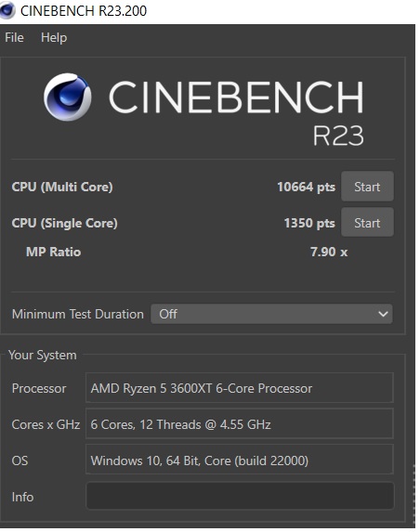Image resolution: width=420 pixels, height=532 pixels.
Task: Click inside the Info text field
Action: [240, 496]
